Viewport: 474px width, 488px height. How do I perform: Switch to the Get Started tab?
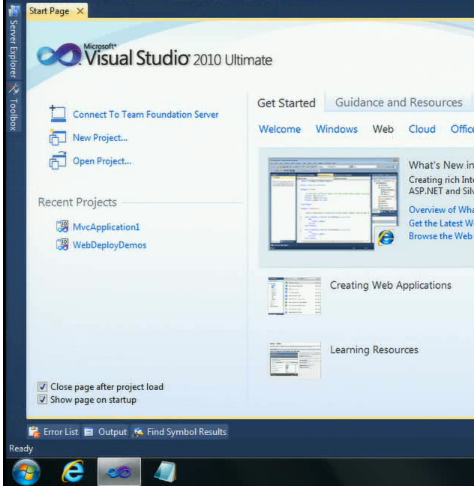286,103
